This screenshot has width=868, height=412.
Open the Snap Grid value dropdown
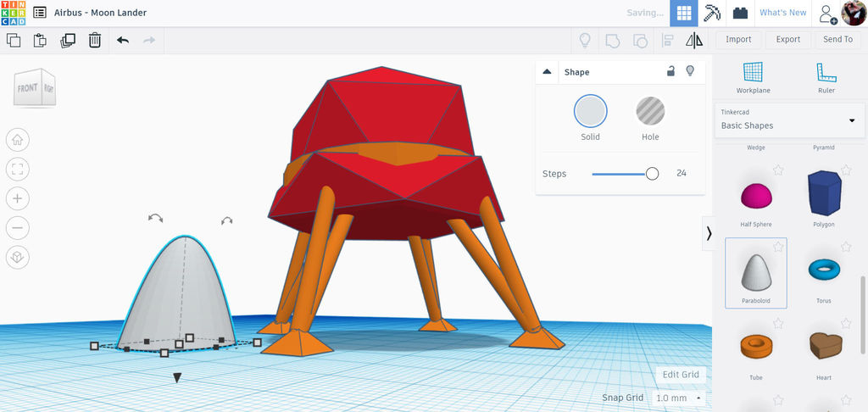679,398
